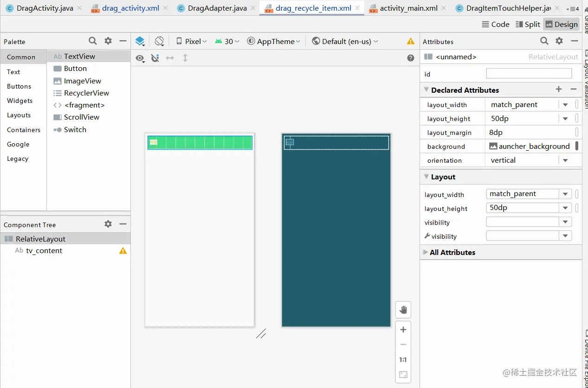This screenshot has width=588, height=388.
Task: Open Component Tree settings gear
Action: (108, 224)
